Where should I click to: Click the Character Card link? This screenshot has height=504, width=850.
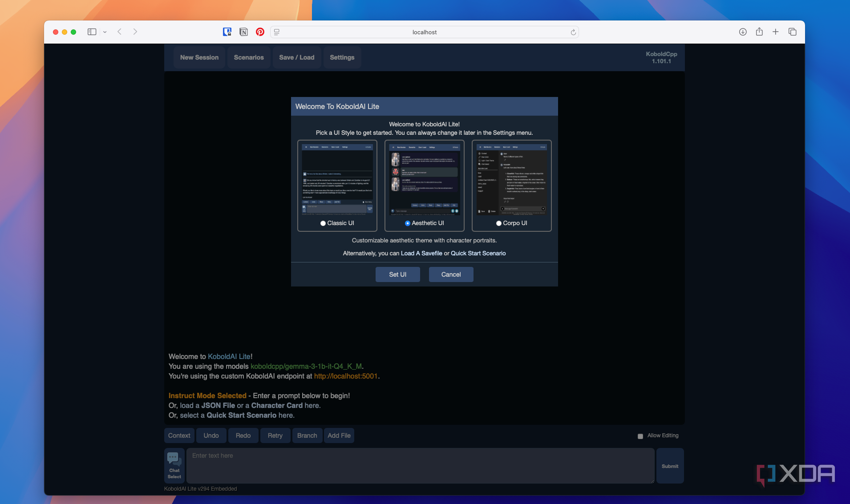click(277, 405)
